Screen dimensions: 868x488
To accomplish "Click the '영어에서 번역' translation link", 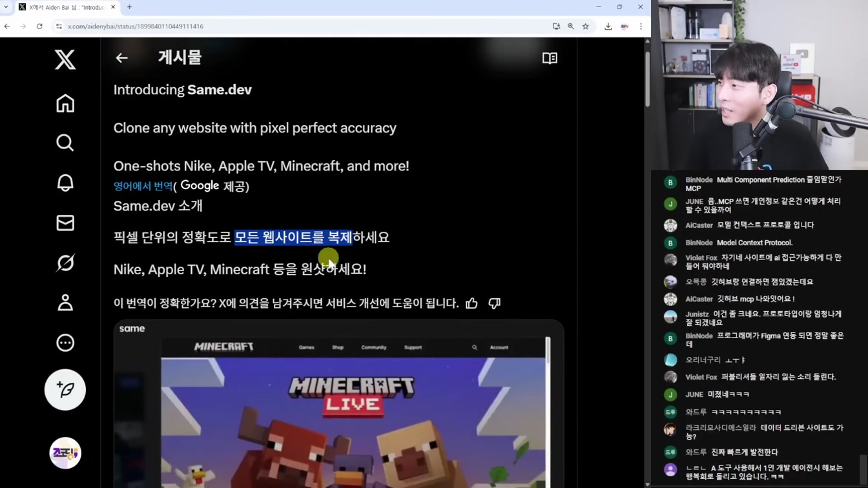I will (143, 186).
